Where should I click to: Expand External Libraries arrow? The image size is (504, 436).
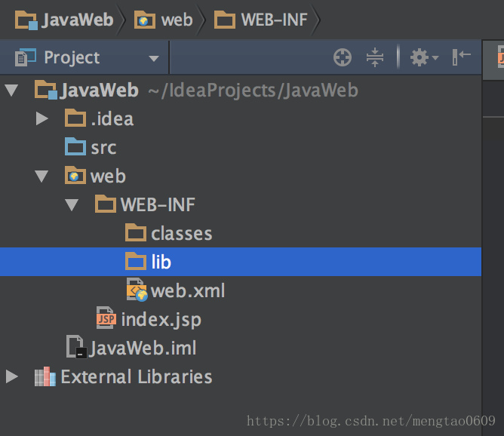pyautogui.click(x=12, y=376)
